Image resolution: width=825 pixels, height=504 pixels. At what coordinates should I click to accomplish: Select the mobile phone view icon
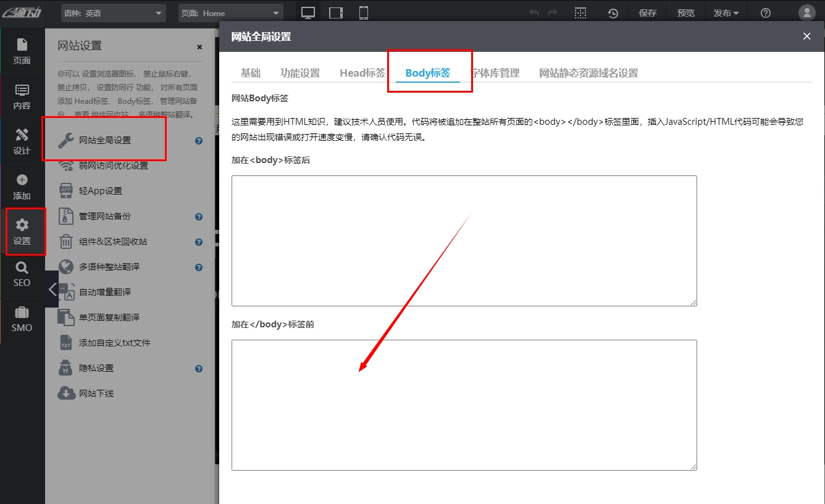[x=364, y=13]
